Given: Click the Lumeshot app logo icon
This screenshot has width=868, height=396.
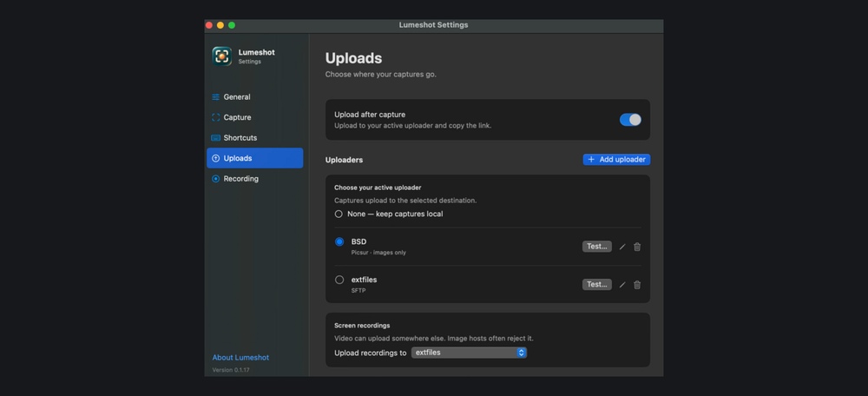Looking at the screenshot, I should 221,56.
